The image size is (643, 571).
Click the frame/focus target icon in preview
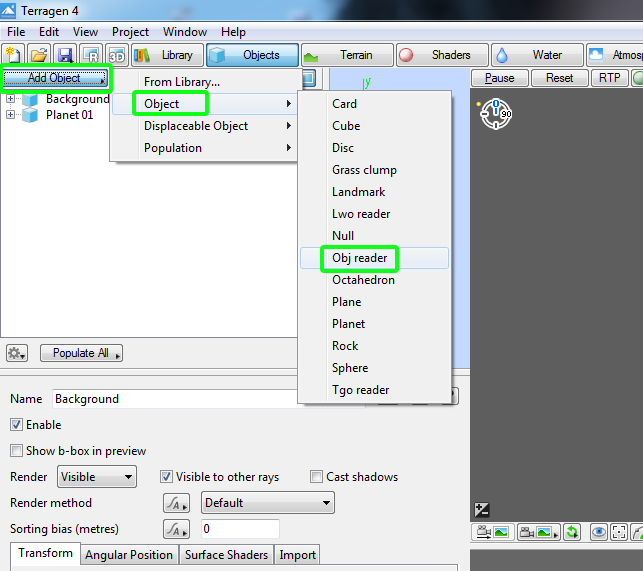click(x=618, y=532)
